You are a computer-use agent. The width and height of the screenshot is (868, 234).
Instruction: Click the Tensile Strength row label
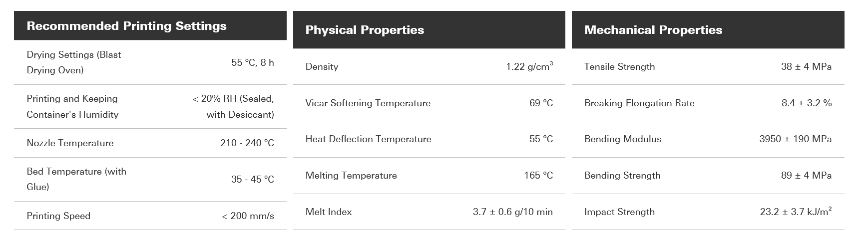620,67
